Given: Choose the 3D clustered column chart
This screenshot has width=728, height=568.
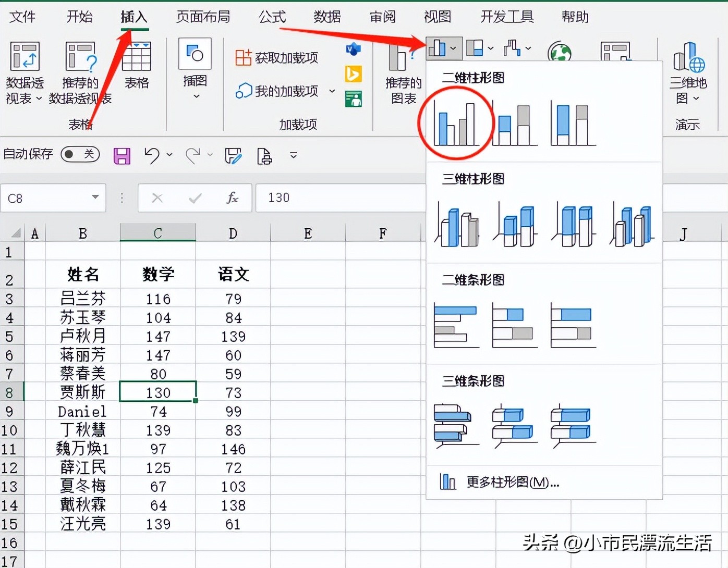Looking at the screenshot, I should (457, 224).
